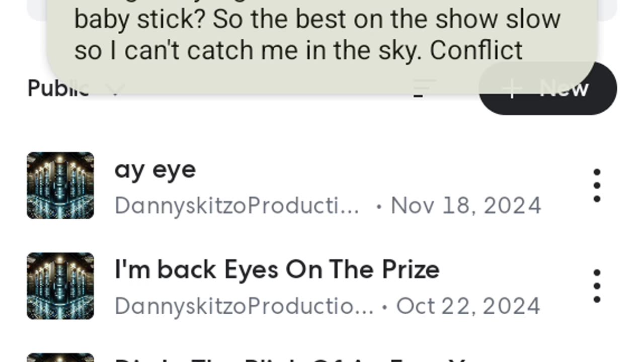Open the three-dot menu for ay eye
The image size is (644, 362).
click(x=597, y=186)
